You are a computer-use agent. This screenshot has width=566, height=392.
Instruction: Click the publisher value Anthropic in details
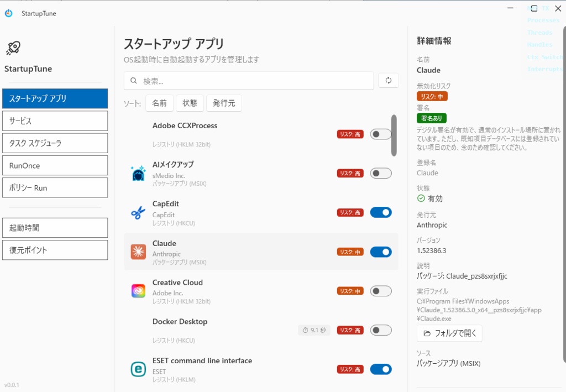432,225
